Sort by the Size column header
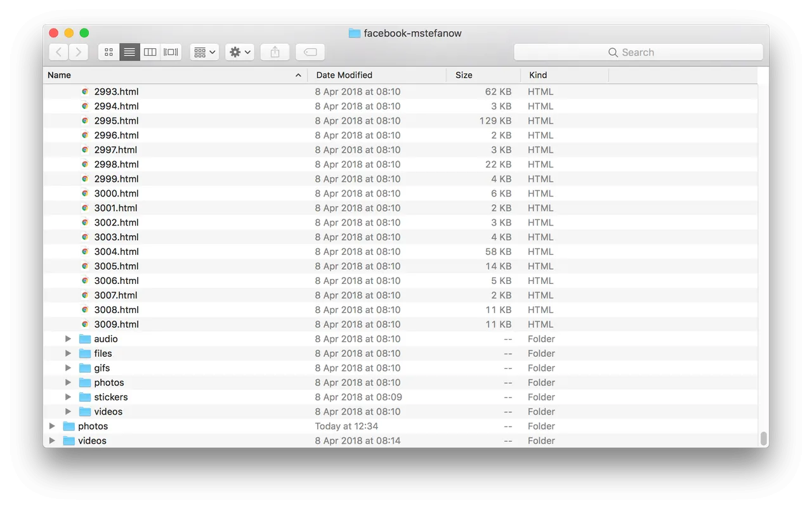812x509 pixels. point(483,75)
